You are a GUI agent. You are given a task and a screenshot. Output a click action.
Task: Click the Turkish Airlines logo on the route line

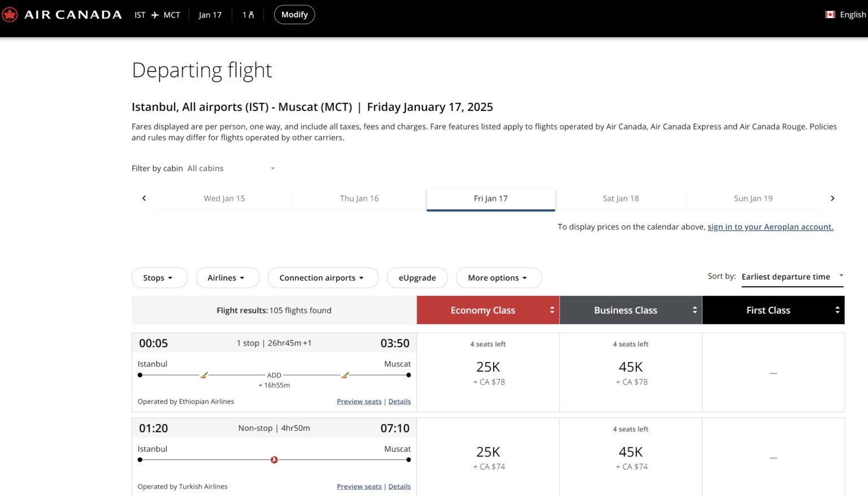click(x=274, y=459)
